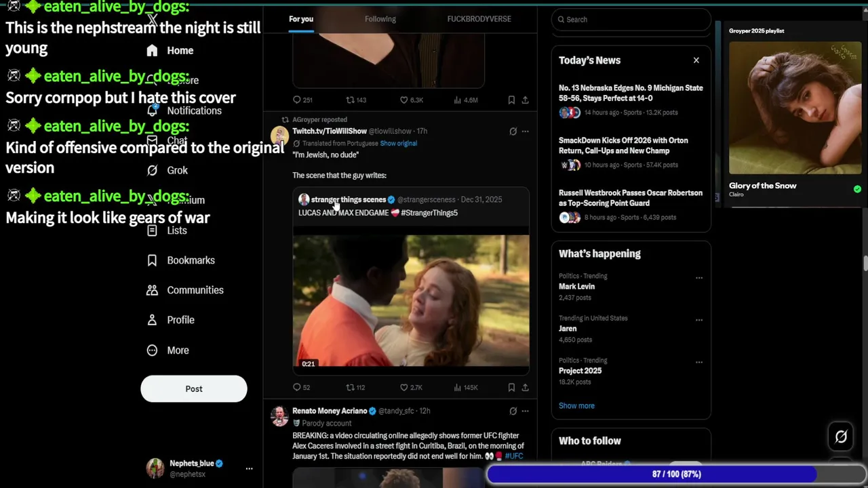Open Bookmarks in the sidebar
The width and height of the screenshot is (868, 488).
(x=181, y=260)
